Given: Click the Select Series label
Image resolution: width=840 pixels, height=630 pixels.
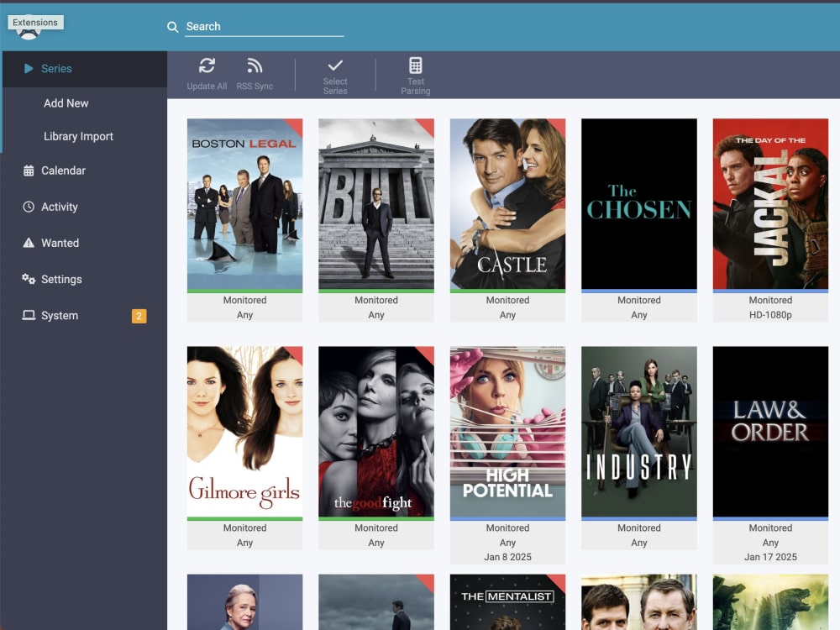Looking at the screenshot, I should click(335, 87).
